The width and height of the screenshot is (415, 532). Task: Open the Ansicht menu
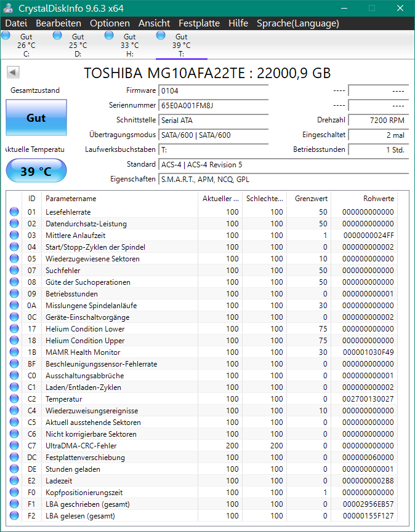point(154,23)
